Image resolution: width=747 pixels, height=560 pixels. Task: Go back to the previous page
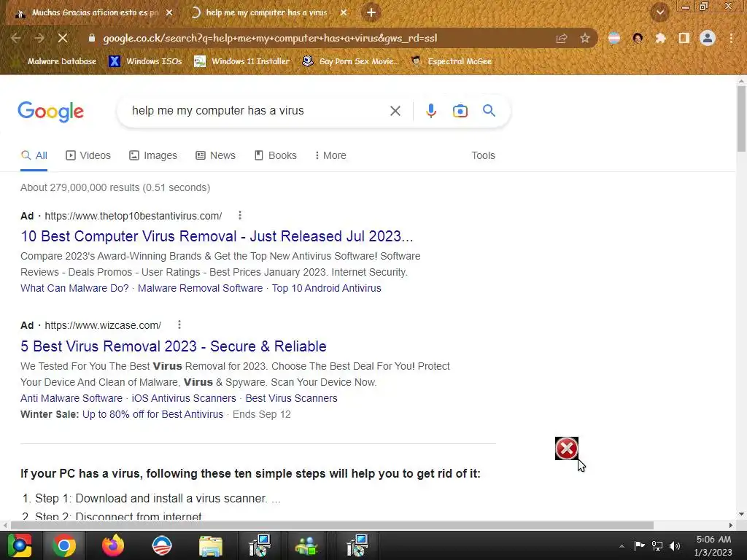16,38
